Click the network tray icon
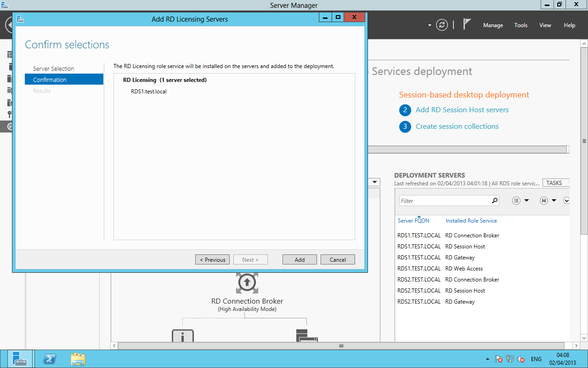Viewport: 588px width, 368px height. coord(510,359)
